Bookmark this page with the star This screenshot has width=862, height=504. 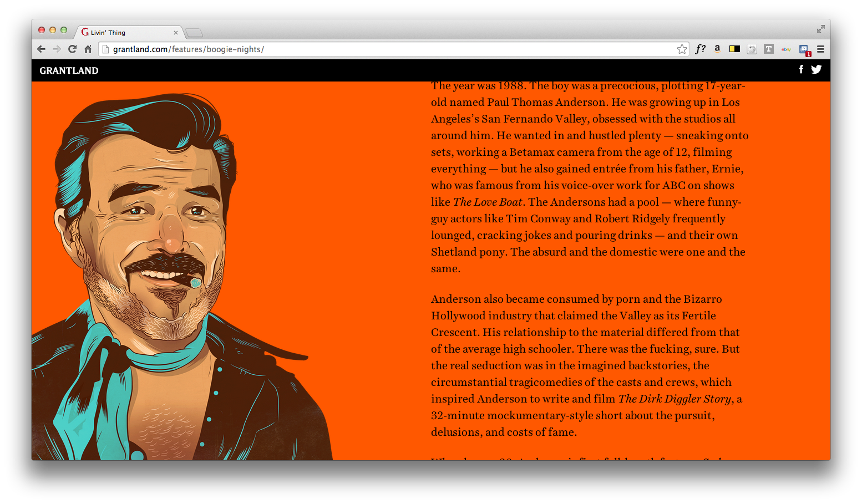[682, 49]
